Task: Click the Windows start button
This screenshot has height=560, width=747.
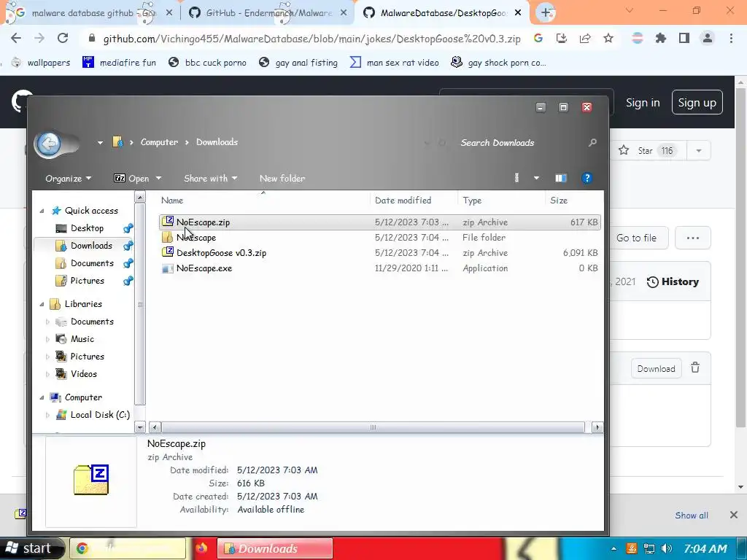Action: pyautogui.click(x=31, y=548)
